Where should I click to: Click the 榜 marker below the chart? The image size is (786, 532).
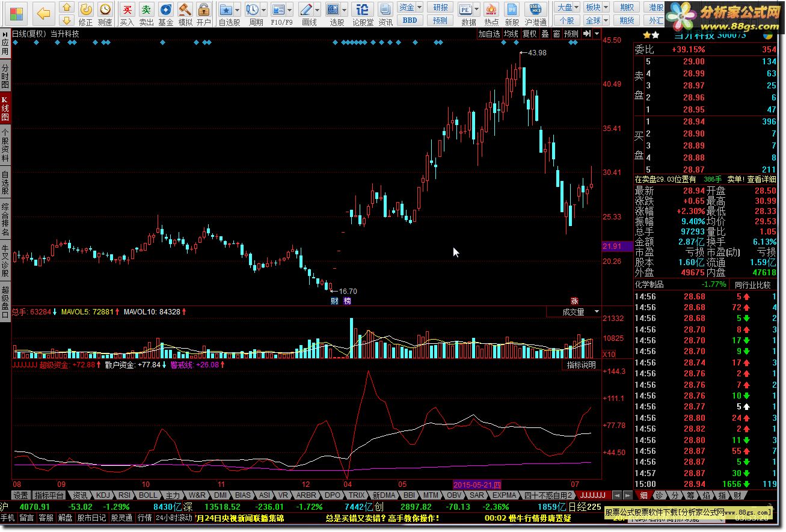tap(348, 301)
